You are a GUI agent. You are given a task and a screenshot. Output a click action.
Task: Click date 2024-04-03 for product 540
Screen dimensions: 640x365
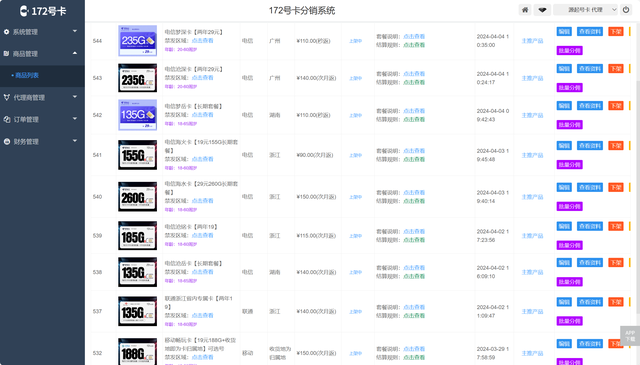(x=493, y=197)
